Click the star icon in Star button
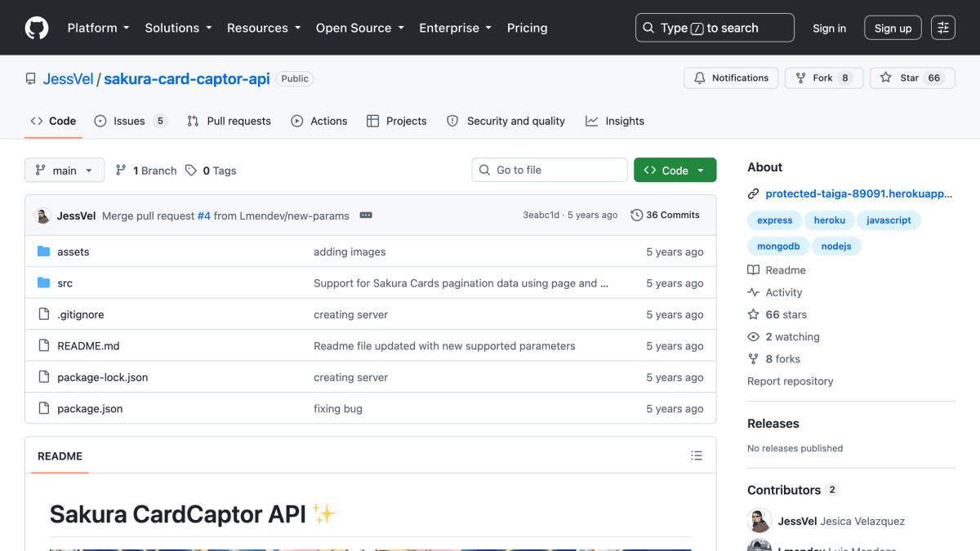Image resolution: width=980 pixels, height=551 pixels. tap(886, 78)
